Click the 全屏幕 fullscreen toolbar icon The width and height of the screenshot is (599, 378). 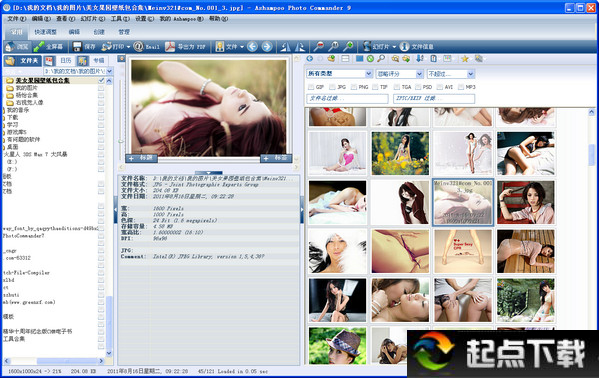pos(39,47)
